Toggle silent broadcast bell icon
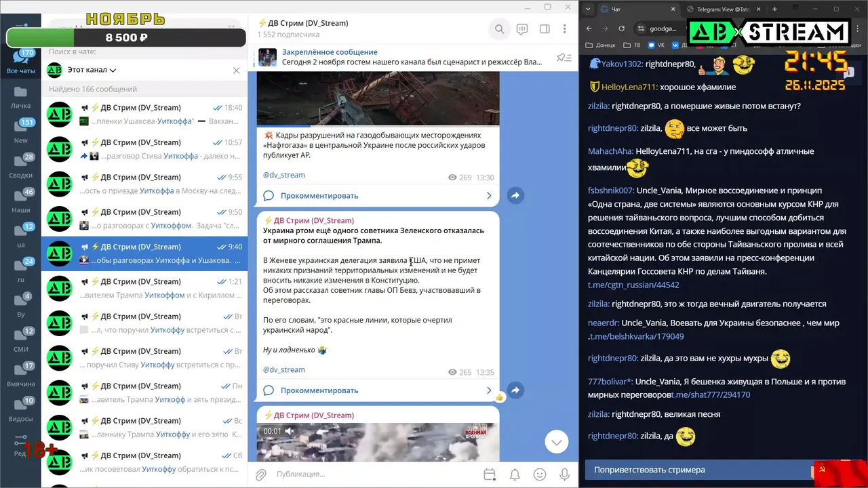The image size is (868, 488). click(x=515, y=474)
